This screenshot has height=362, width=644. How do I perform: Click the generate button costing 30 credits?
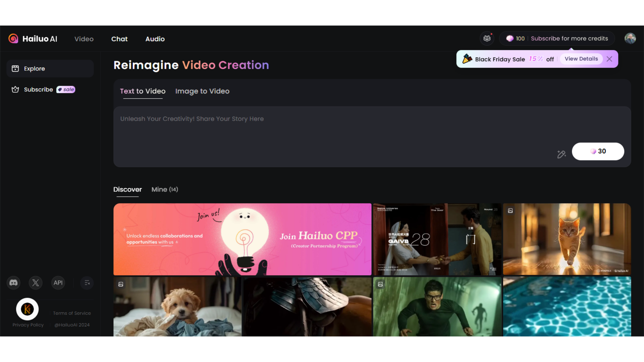(x=598, y=151)
